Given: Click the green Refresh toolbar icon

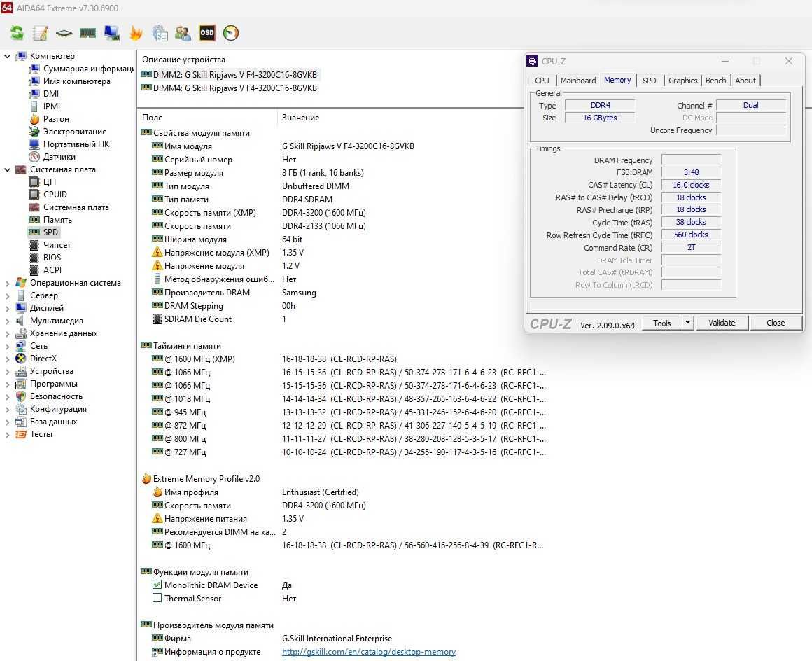Looking at the screenshot, I should pos(17,33).
